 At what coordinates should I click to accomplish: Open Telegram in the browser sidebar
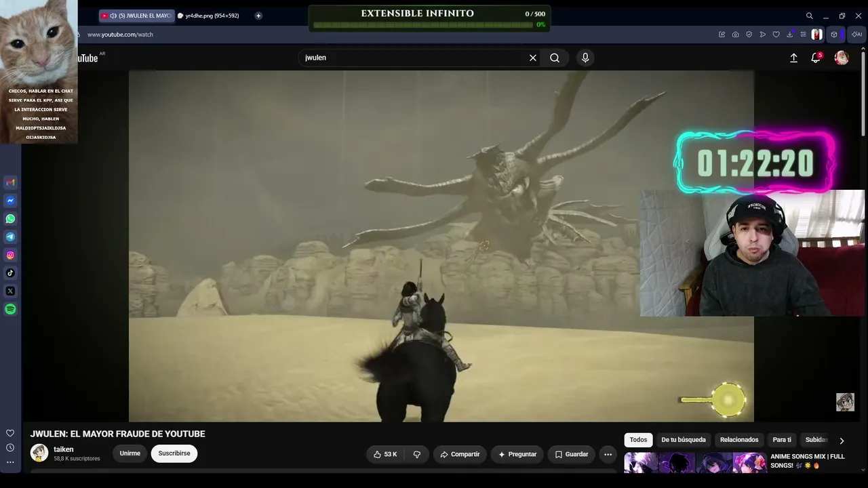click(10, 237)
